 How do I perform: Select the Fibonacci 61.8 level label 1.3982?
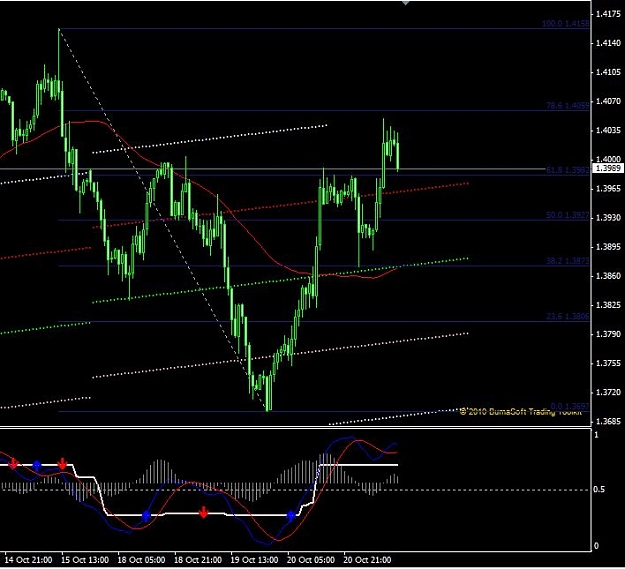[567, 170]
